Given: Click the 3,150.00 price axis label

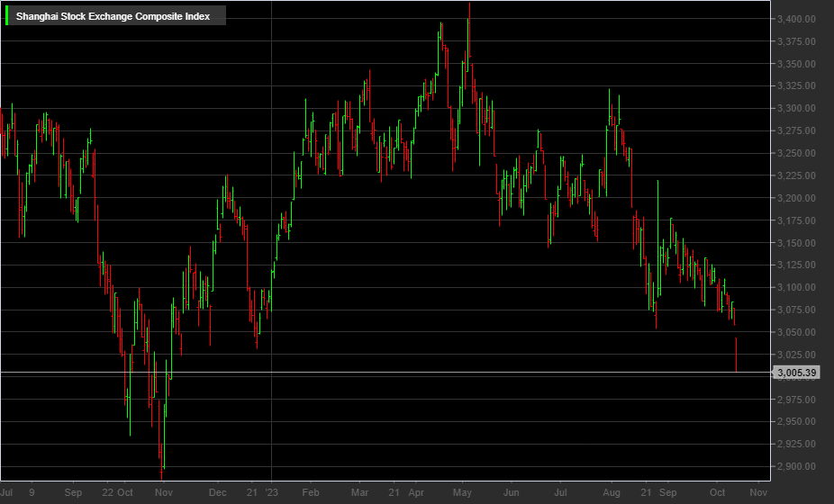Looking at the screenshot, I should [796, 242].
